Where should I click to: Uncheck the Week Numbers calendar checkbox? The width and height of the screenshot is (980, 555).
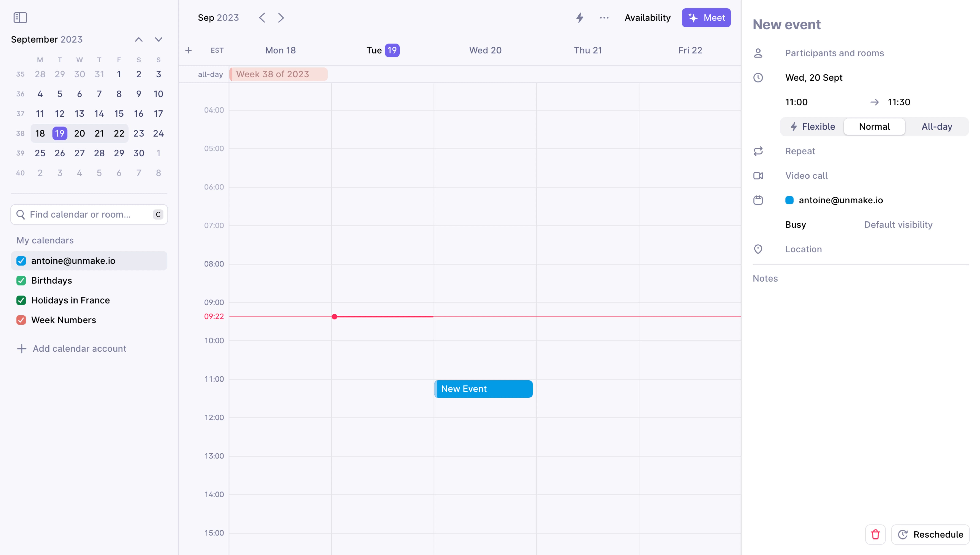tap(21, 320)
